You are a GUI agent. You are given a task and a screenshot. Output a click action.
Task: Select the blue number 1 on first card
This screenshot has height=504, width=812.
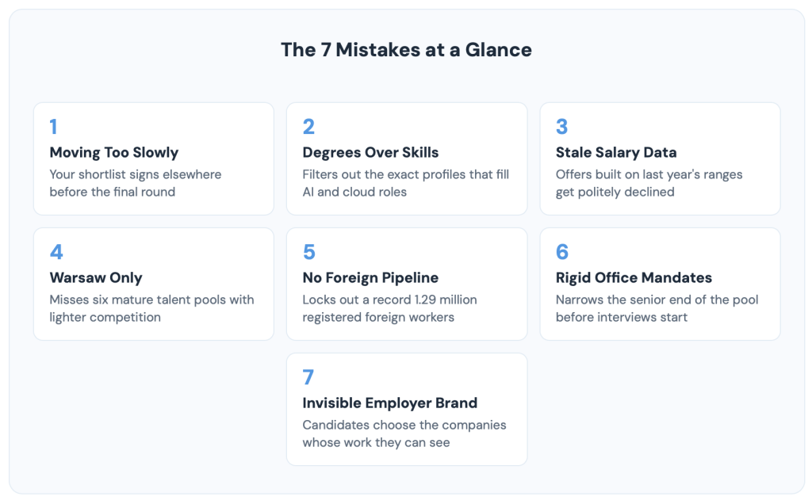[53, 127]
